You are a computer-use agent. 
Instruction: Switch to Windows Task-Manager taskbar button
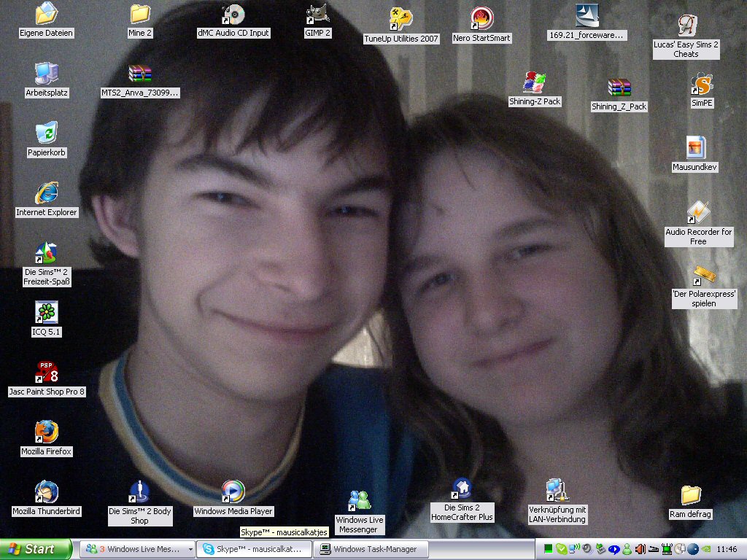coord(371,549)
